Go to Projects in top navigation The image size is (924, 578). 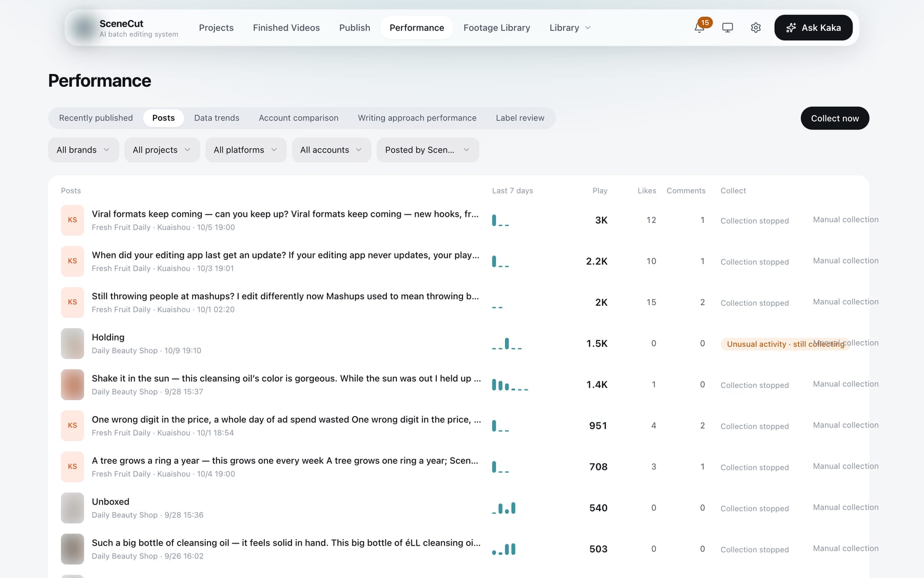(x=216, y=28)
